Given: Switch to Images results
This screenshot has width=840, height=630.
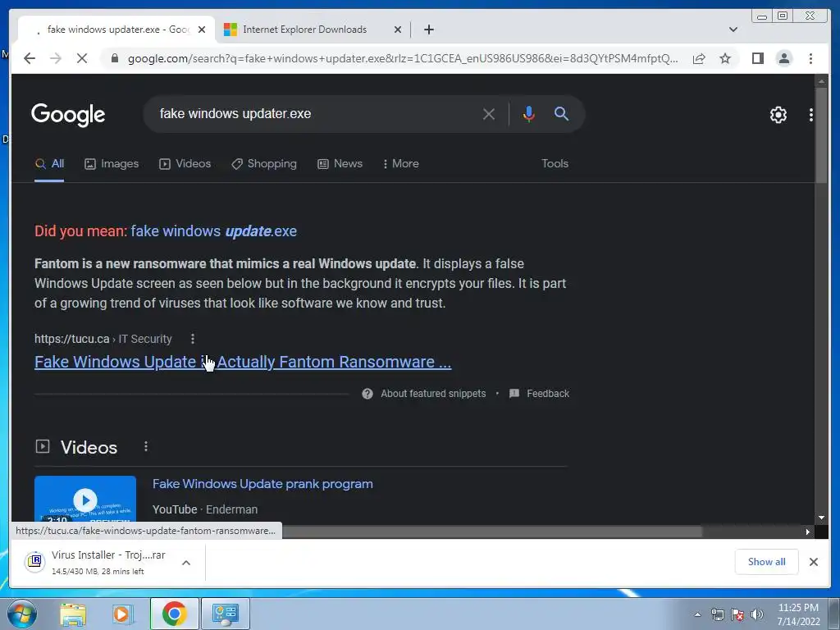Looking at the screenshot, I should pyautogui.click(x=112, y=163).
